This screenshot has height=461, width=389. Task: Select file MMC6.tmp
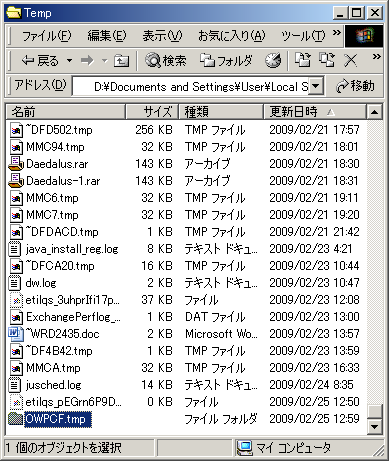52,198
